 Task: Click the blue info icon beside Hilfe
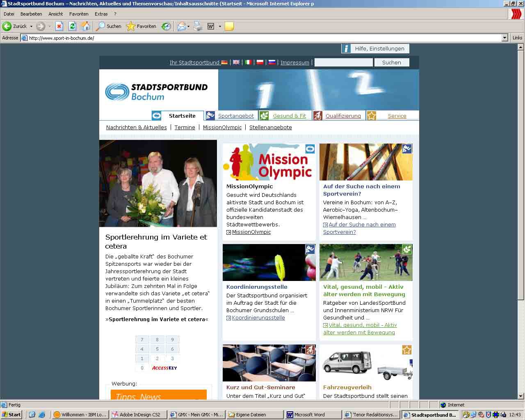346,48
